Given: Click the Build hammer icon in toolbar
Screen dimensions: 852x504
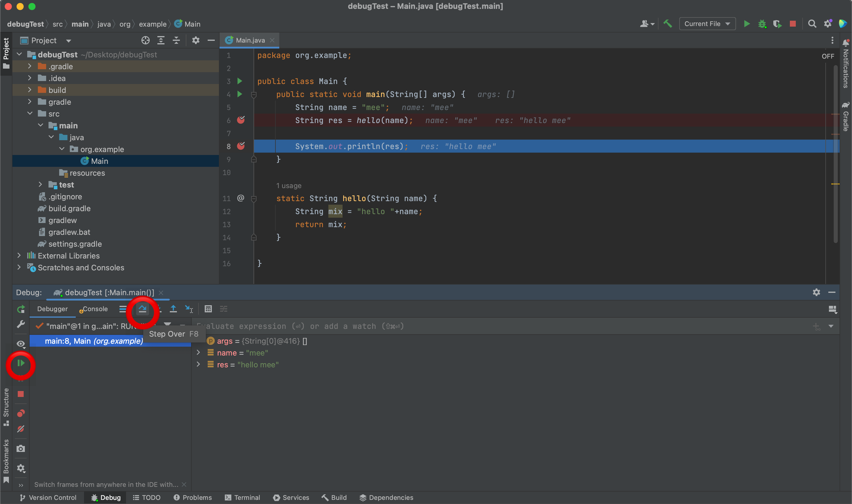Looking at the screenshot, I should (x=668, y=24).
